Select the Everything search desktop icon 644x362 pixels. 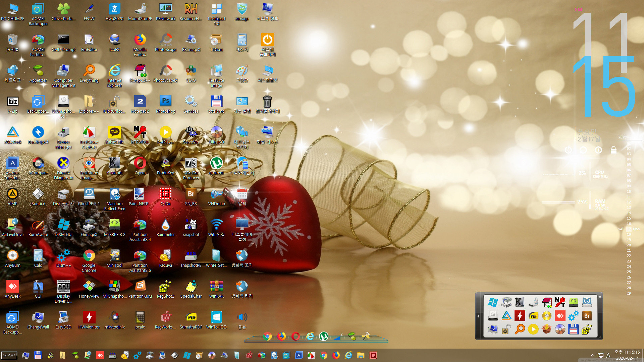pyautogui.click(x=89, y=73)
